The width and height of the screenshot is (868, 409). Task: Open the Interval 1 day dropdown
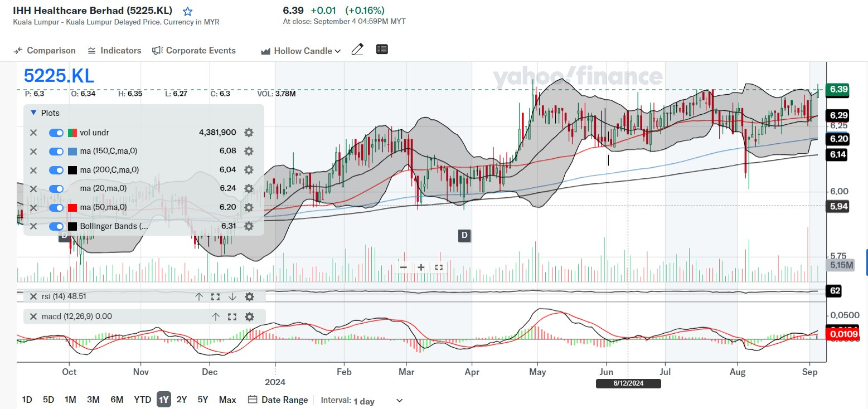378,401
